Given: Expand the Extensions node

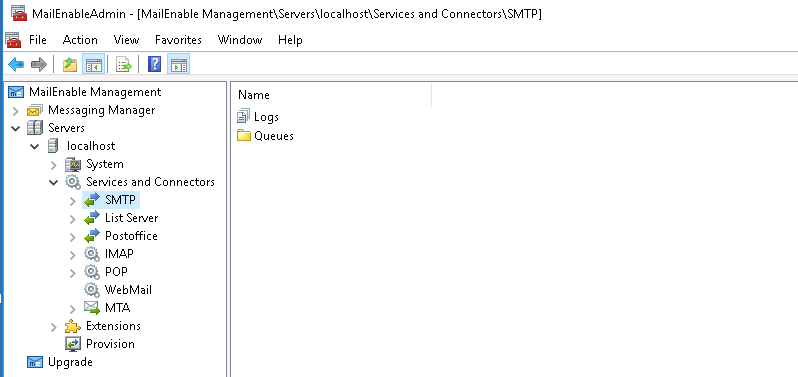Looking at the screenshot, I should click(54, 326).
